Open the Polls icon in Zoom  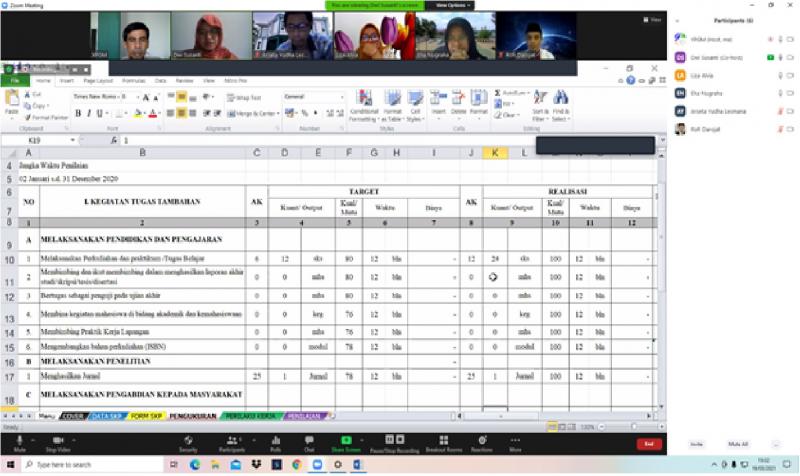pyautogui.click(x=276, y=440)
